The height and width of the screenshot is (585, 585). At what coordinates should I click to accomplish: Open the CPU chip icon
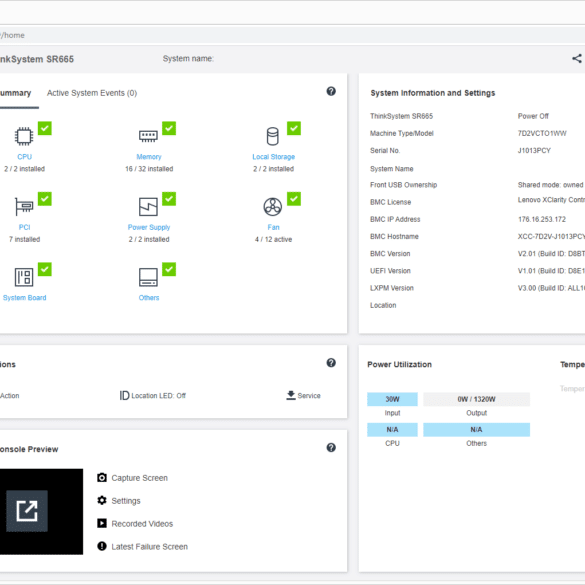point(24,136)
